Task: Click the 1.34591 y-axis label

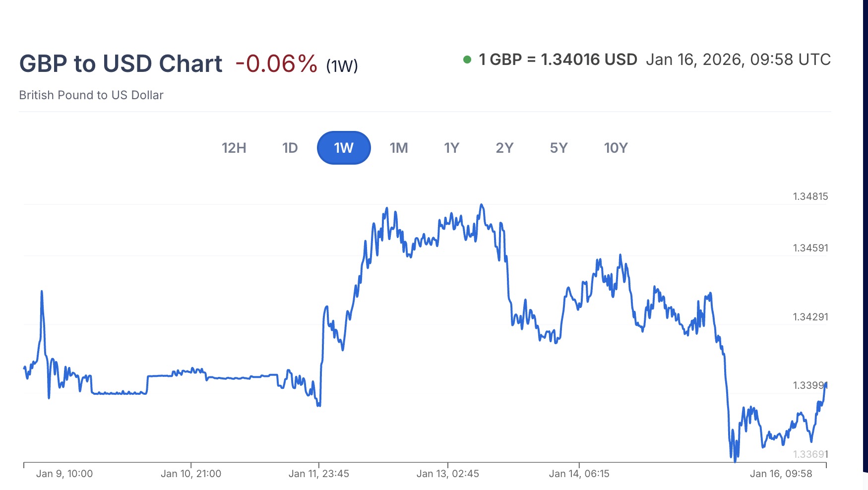Action: [x=810, y=248]
